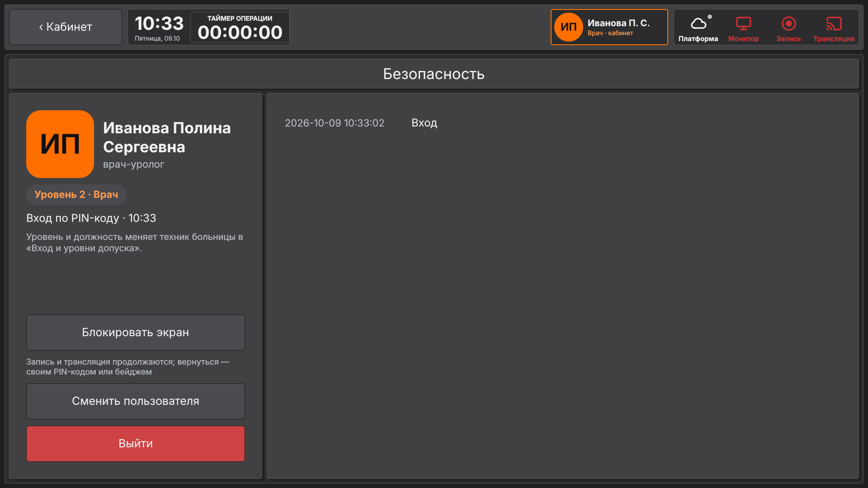Open the Монитор display icon
Screen dimensions: 868x488
[x=743, y=28]
